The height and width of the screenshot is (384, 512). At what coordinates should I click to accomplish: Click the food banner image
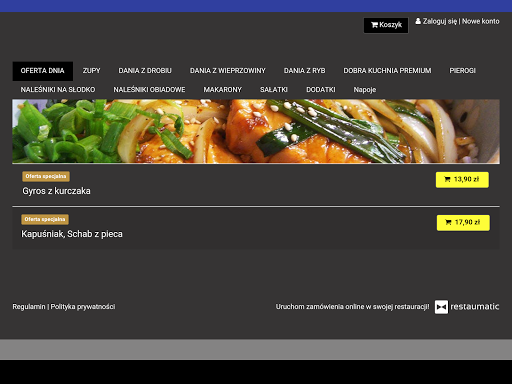click(256, 131)
